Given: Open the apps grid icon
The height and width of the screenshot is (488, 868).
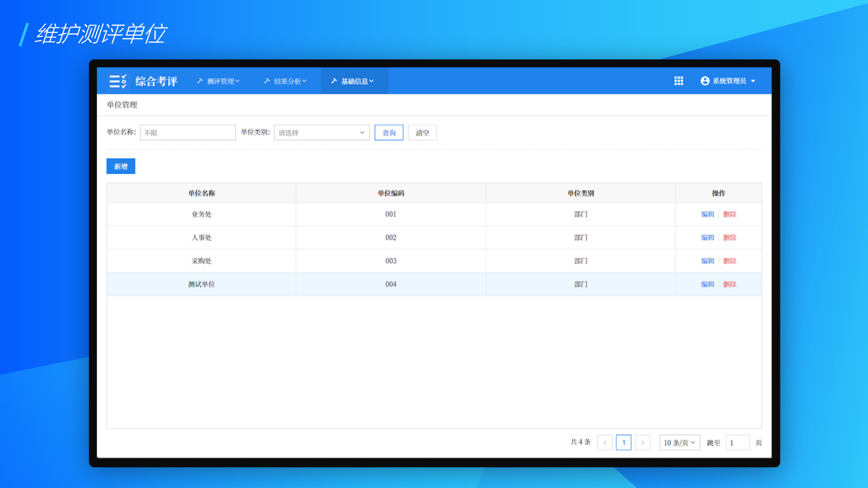Looking at the screenshot, I should point(678,81).
